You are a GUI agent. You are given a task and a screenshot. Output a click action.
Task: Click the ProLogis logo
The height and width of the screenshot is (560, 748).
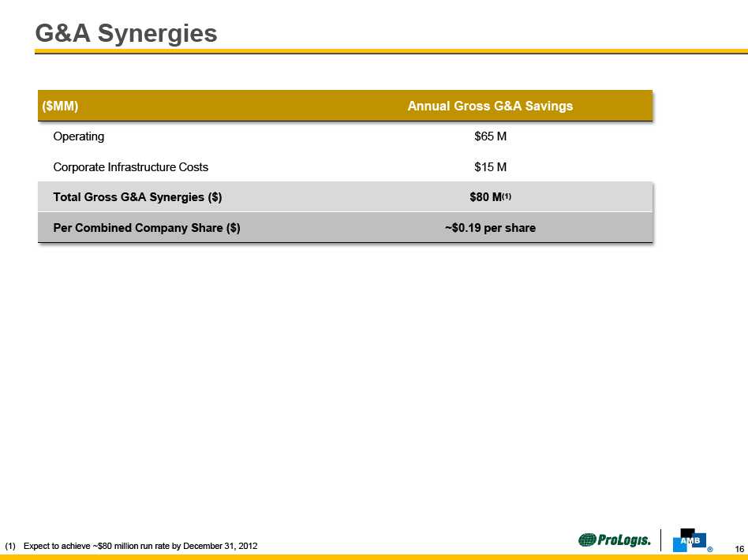coord(615,540)
